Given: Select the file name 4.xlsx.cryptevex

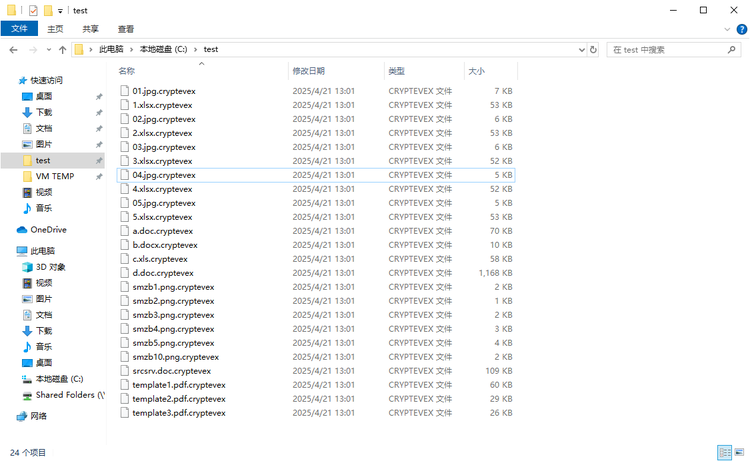Looking at the screenshot, I should (x=162, y=189).
